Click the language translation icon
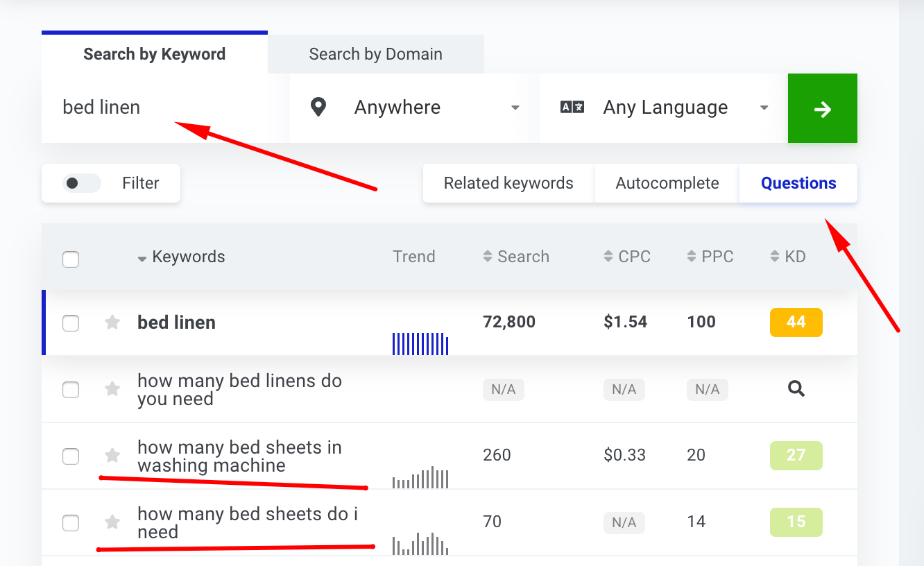924x566 pixels. pos(572,107)
